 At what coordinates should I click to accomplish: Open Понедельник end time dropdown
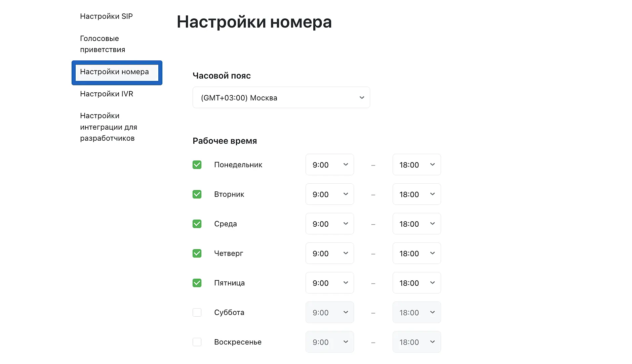coord(417,165)
